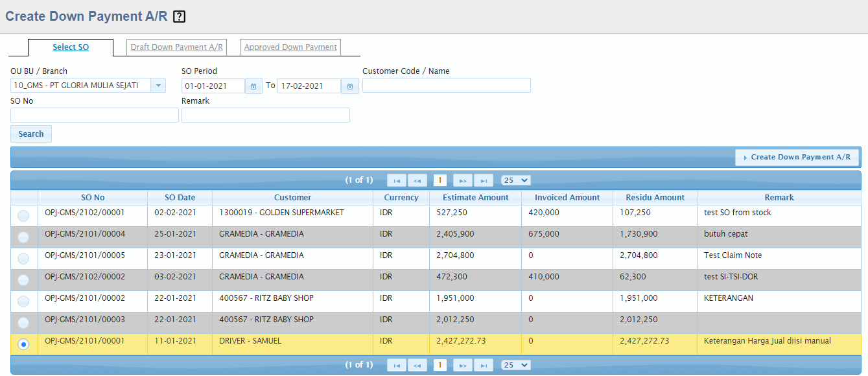Image resolution: width=868 pixels, height=376 pixels.
Task: Go to first page in top paginator
Action: 397,180
